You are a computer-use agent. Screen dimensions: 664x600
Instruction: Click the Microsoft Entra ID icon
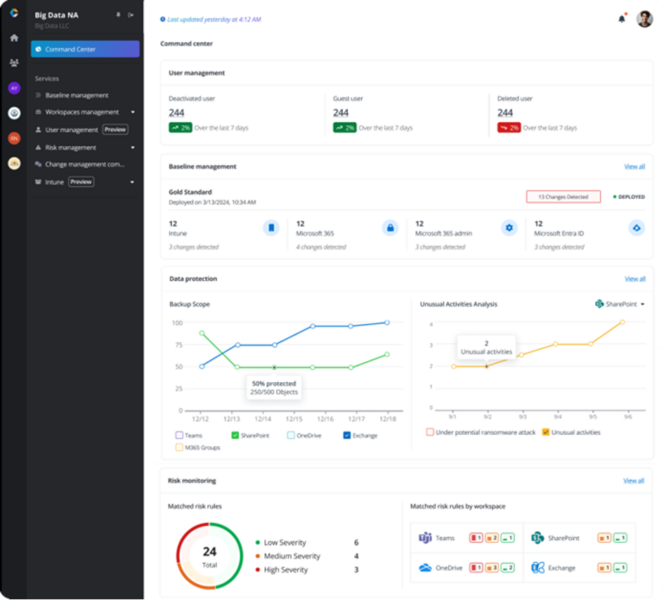point(635,228)
